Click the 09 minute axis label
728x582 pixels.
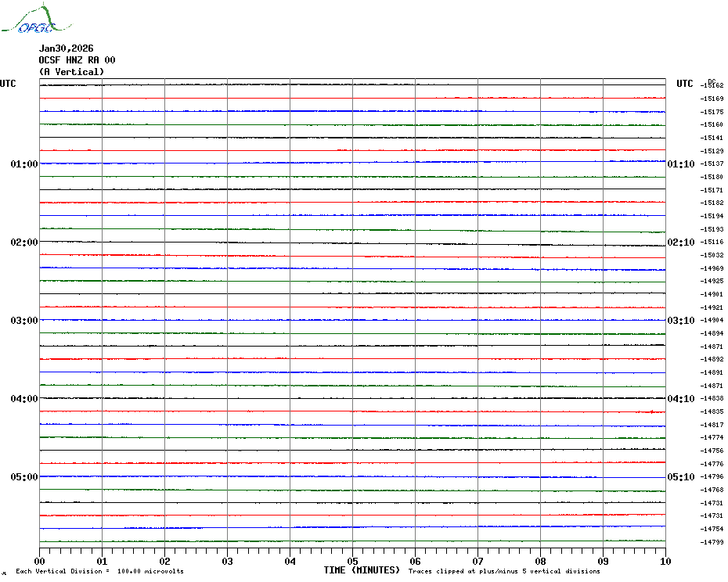603,561
